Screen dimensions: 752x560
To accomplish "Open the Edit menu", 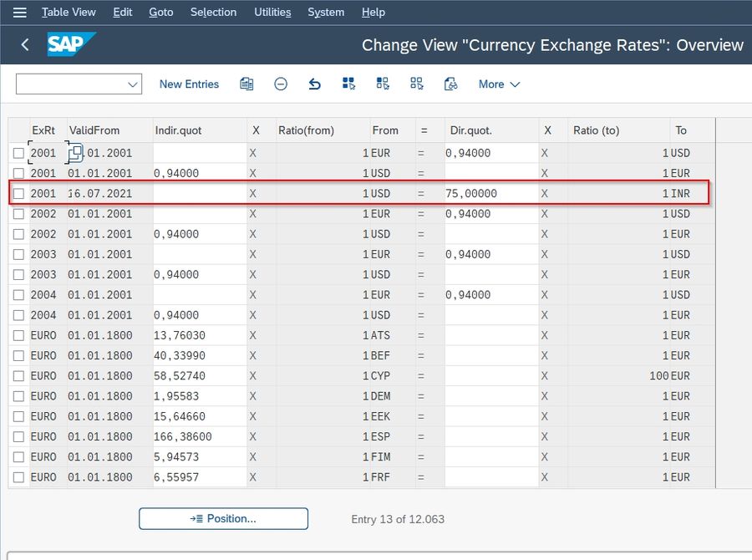I will 122,12.
